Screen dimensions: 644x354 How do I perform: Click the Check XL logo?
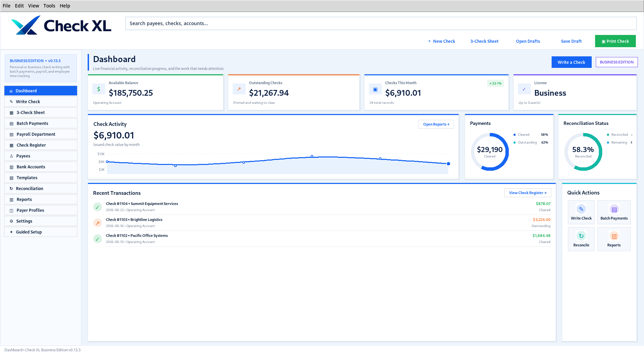(61, 25)
